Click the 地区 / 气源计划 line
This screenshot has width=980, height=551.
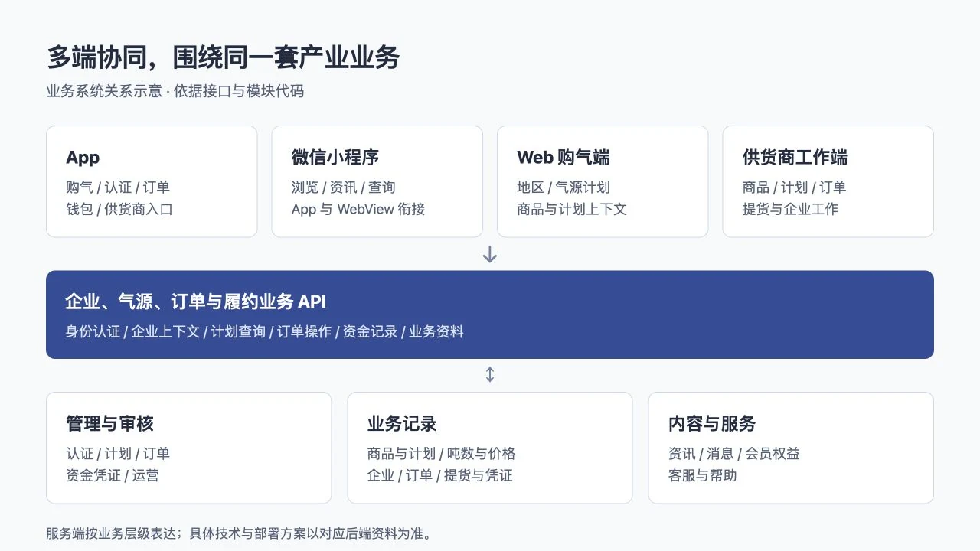[563, 187]
